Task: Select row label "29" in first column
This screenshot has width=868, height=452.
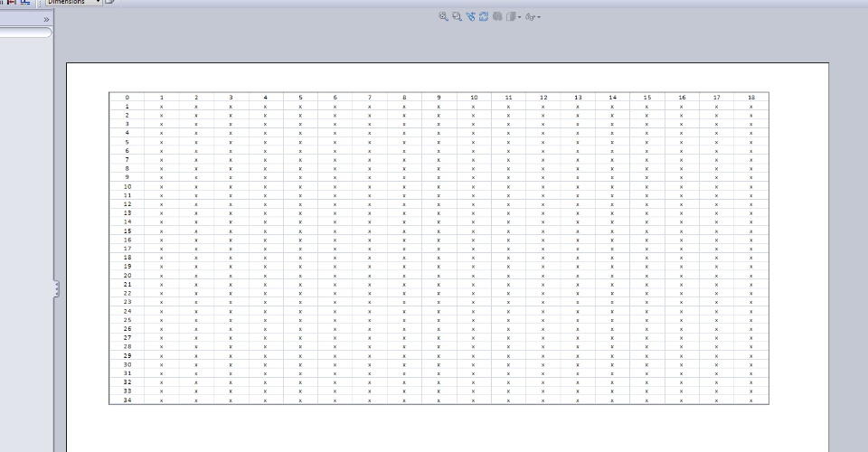Action: tap(127, 355)
